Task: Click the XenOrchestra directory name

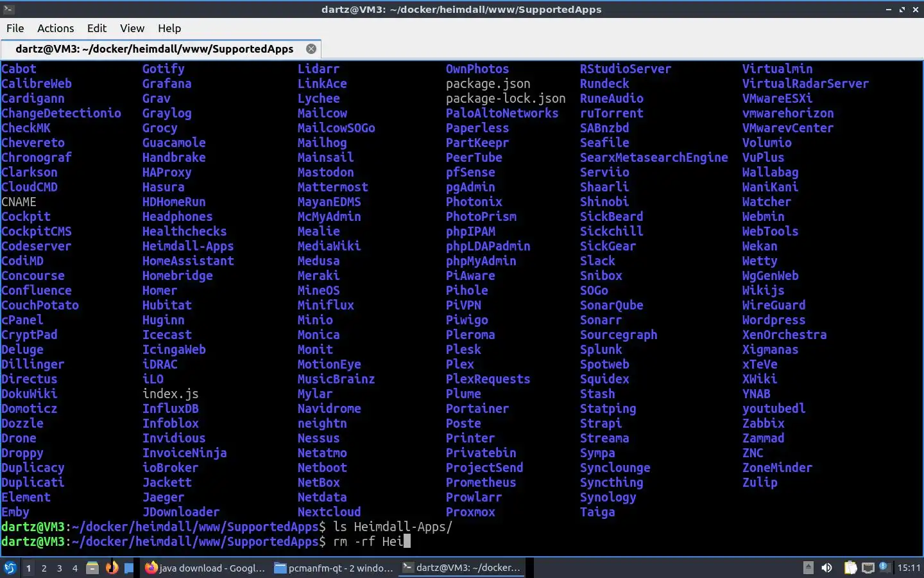Action: [785, 335]
